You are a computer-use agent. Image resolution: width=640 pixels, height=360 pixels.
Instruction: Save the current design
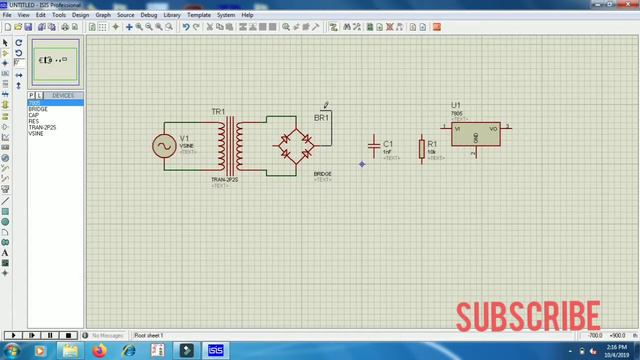28,27
